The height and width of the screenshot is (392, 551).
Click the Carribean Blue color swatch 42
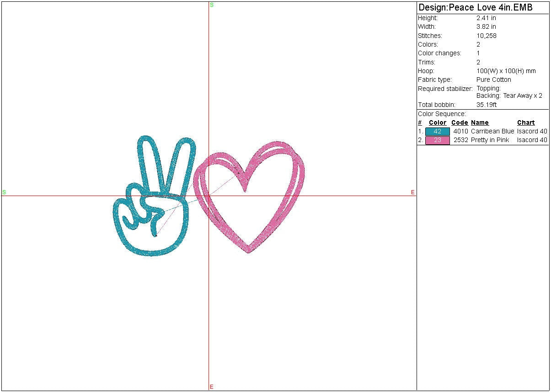click(437, 131)
